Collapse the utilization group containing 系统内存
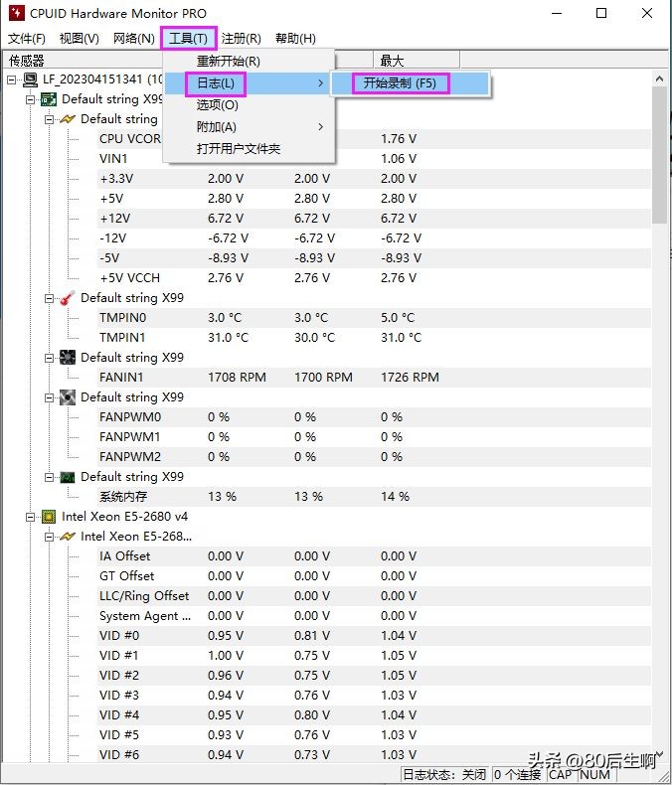Viewport: 672px width, 785px height. coord(49,477)
